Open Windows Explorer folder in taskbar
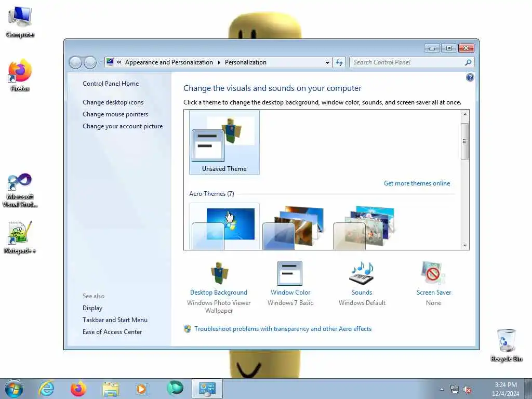 click(111, 389)
